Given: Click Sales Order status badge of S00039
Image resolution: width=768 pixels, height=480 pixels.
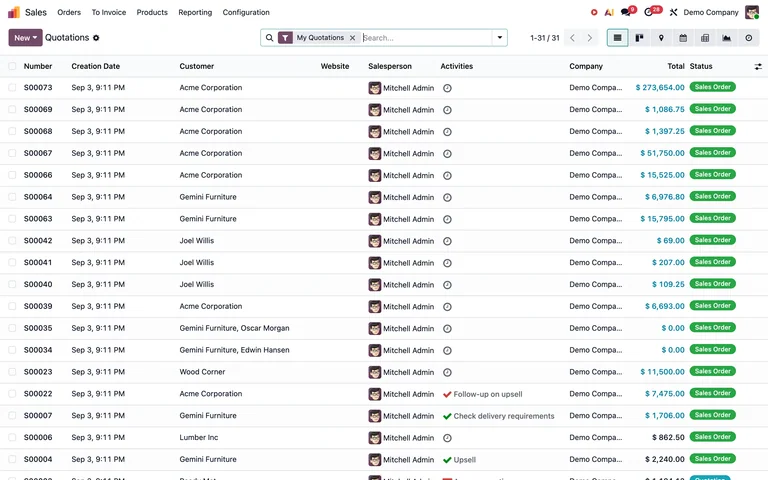Looking at the screenshot, I should click(713, 306).
